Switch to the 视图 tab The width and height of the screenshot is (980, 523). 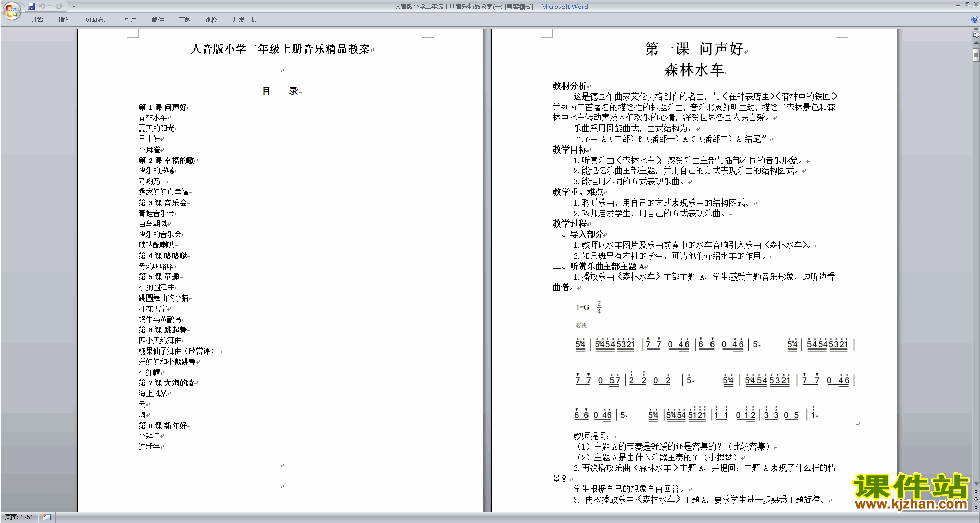[211, 19]
